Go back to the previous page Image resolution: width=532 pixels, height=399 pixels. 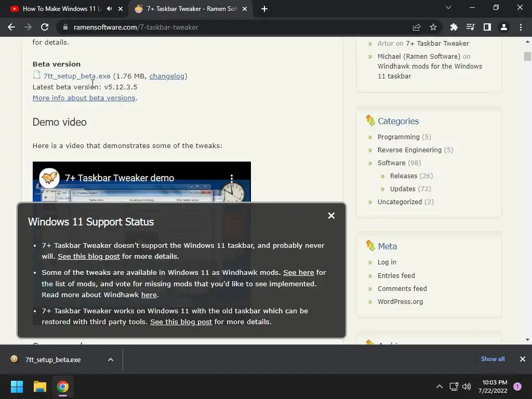click(x=11, y=27)
